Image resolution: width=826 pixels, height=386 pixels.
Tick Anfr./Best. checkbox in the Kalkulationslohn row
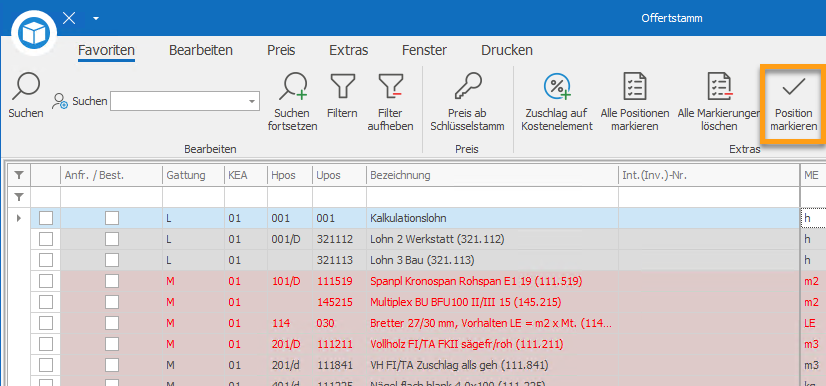(x=111, y=218)
